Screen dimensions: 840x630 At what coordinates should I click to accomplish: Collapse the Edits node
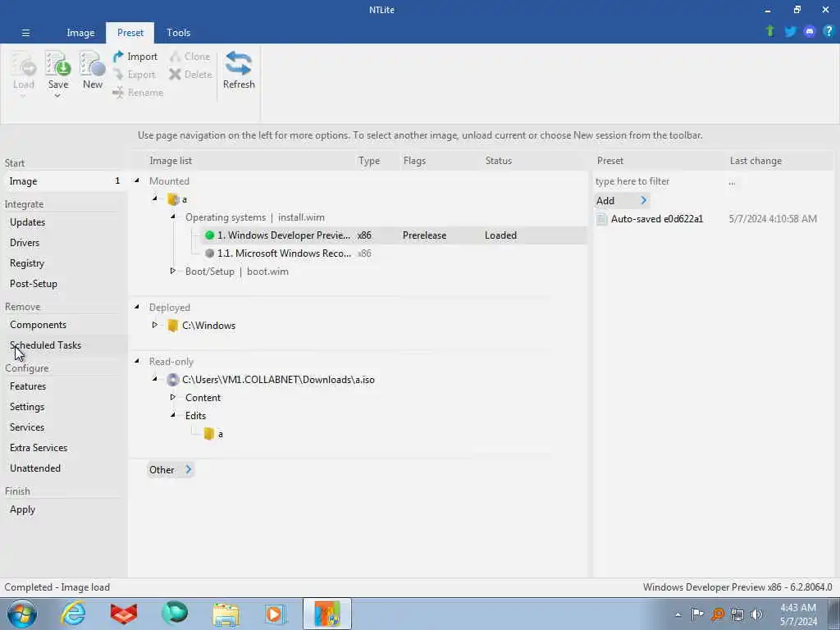coord(173,415)
